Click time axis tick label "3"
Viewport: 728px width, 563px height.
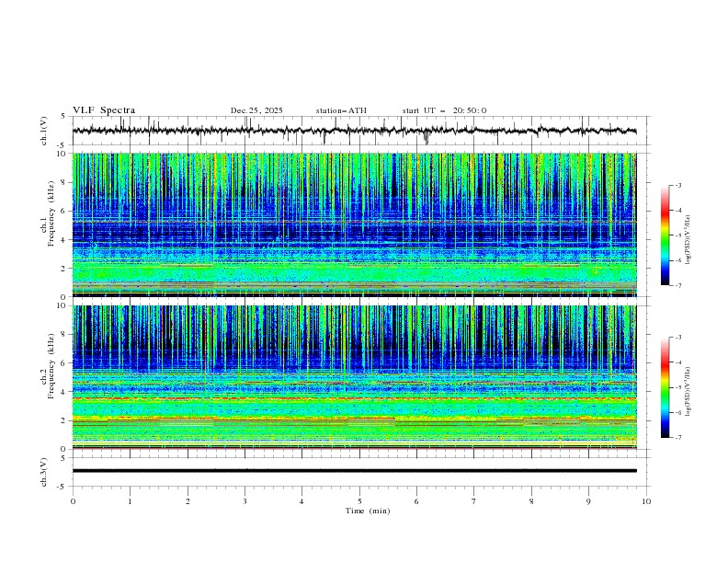pyautogui.click(x=245, y=501)
